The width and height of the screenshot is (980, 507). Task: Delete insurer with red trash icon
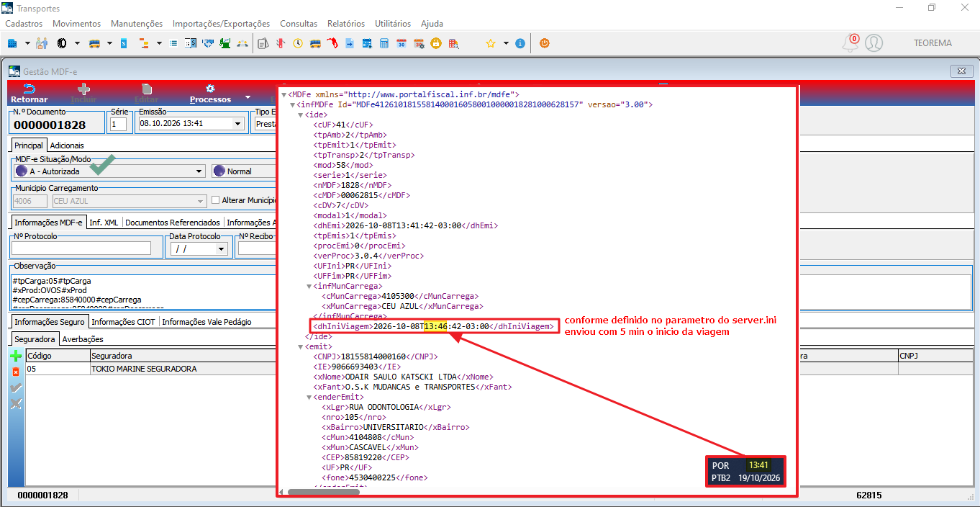click(16, 372)
